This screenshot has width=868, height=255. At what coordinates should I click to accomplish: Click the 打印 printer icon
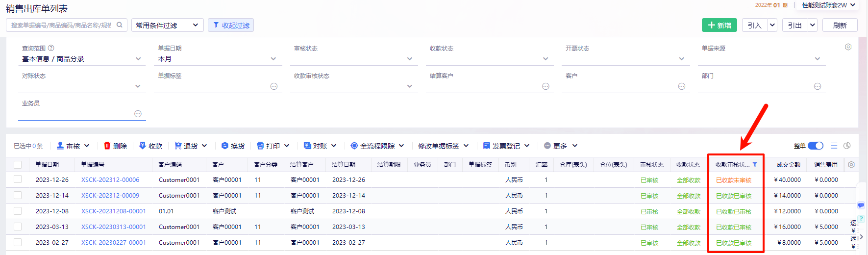(x=260, y=146)
